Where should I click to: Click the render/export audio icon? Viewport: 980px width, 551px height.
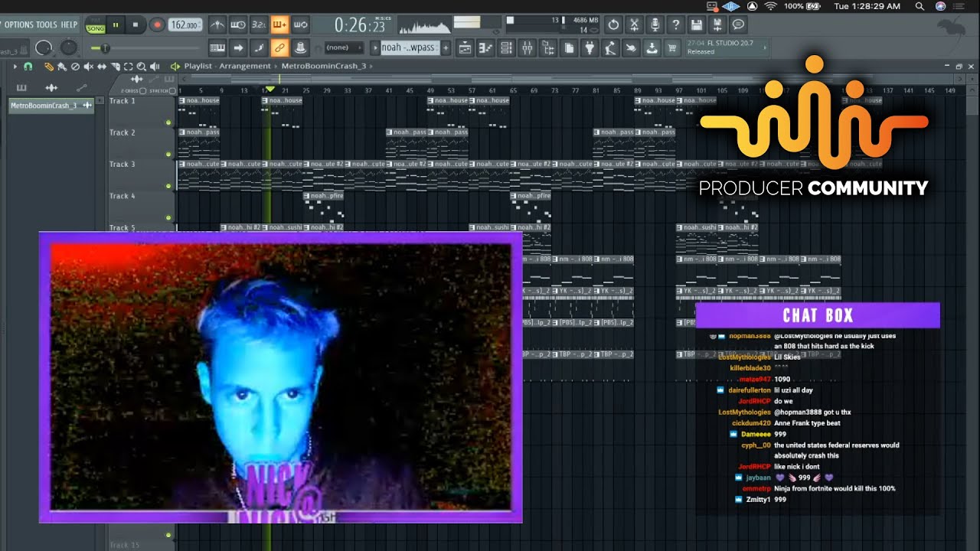point(717,24)
